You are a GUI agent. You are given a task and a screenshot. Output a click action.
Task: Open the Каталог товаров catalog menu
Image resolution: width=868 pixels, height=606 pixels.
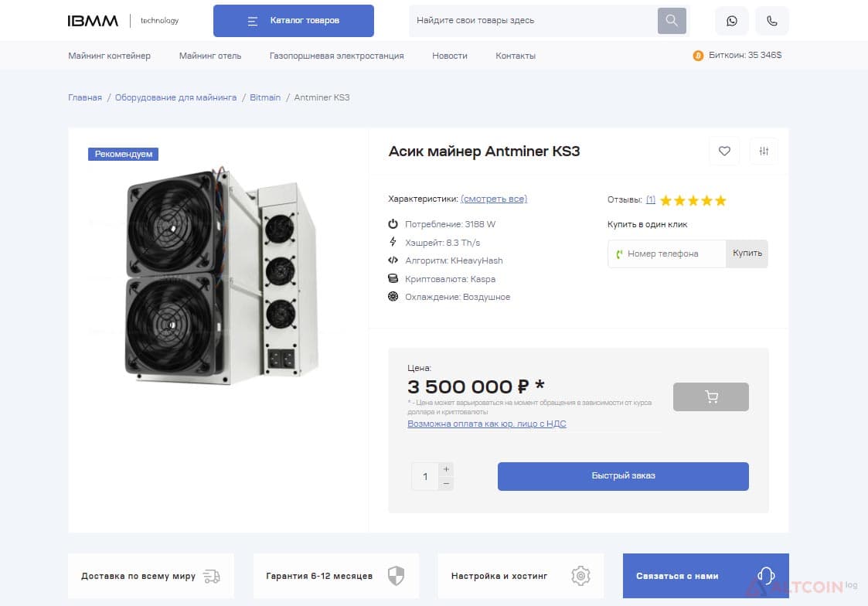point(294,21)
